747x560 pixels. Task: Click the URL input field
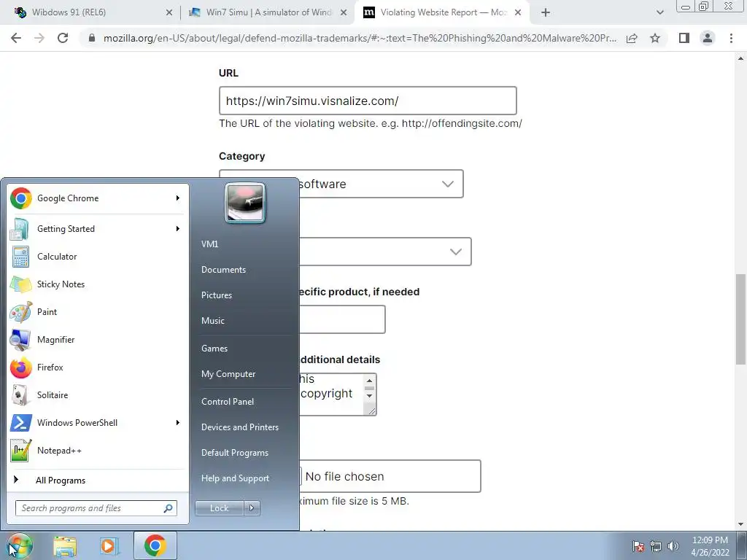[368, 101]
